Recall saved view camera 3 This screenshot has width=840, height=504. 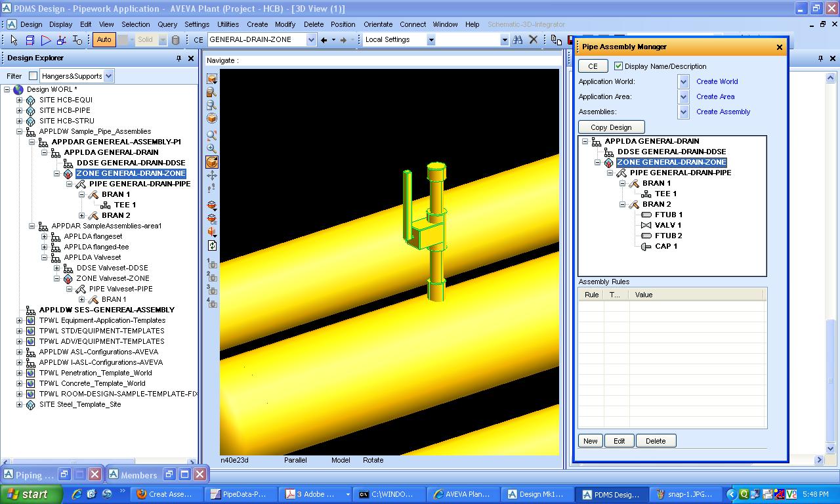coord(212,289)
